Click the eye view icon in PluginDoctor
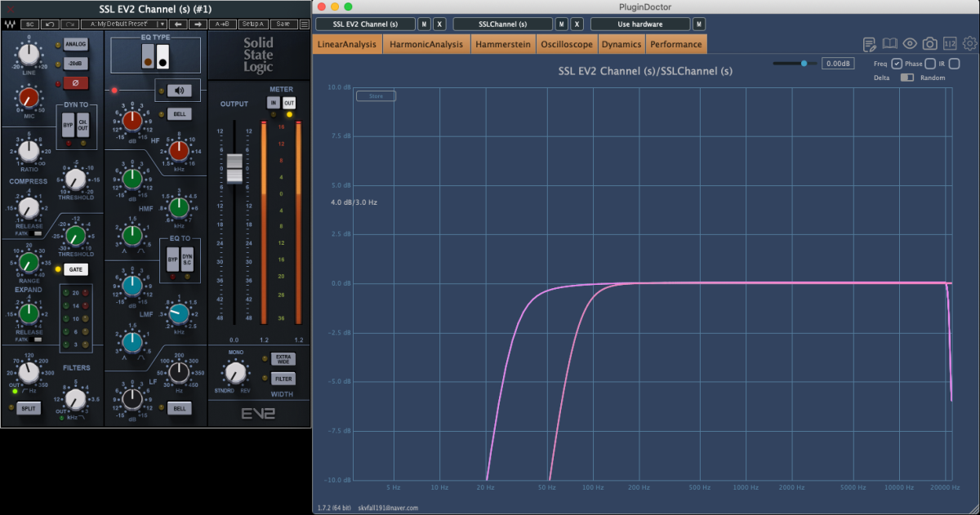This screenshot has width=980, height=515. pyautogui.click(x=910, y=44)
